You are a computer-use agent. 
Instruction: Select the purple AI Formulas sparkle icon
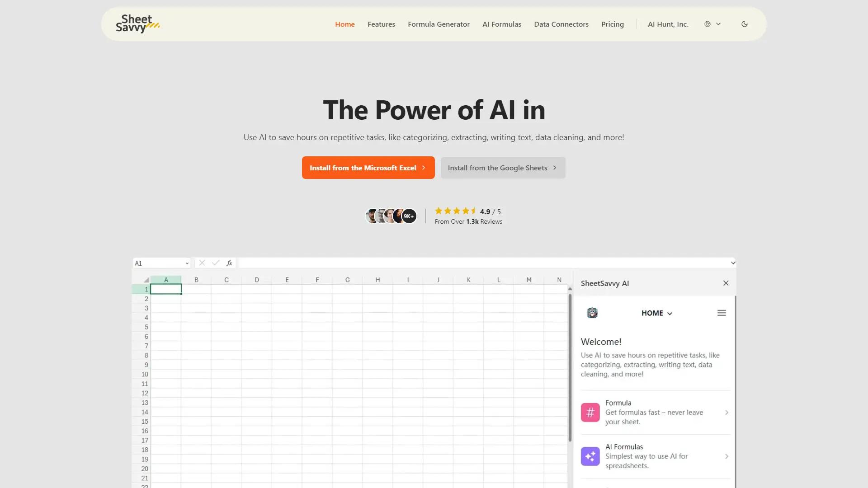point(590,456)
